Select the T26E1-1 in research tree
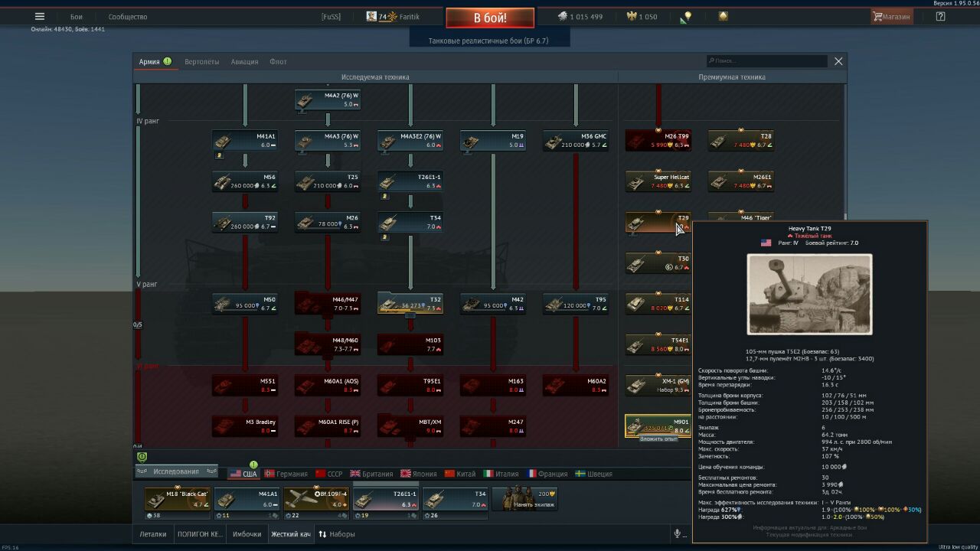 [x=410, y=181]
